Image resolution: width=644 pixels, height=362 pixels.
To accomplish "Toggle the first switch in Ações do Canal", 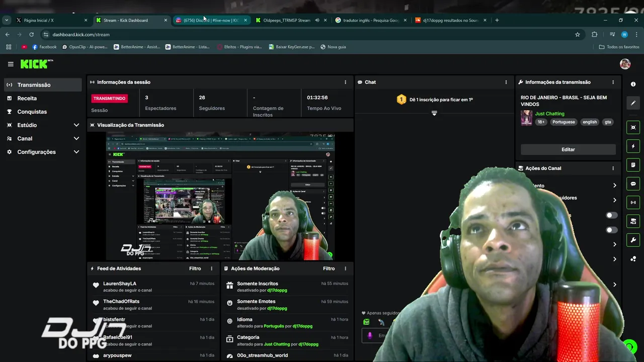I will (611, 215).
